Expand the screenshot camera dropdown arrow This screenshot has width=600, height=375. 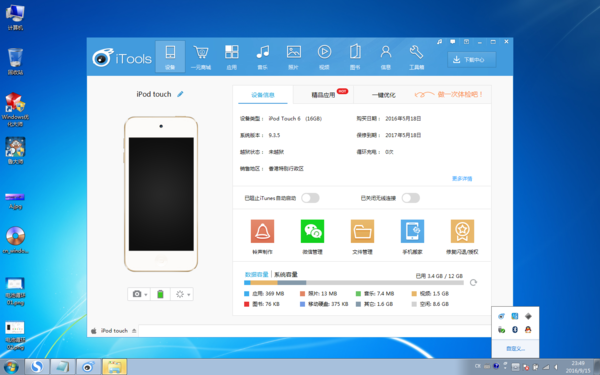146,295
